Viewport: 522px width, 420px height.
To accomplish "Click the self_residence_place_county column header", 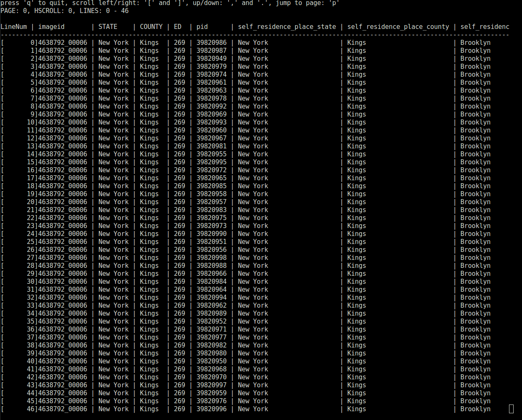I will pos(398,27).
